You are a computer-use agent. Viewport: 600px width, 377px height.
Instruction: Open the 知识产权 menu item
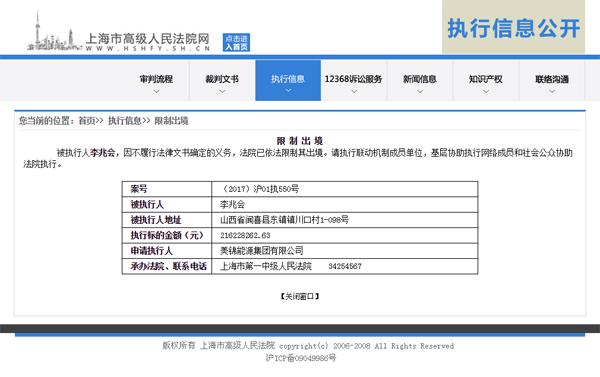pyautogui.click(x=486, y=79)
